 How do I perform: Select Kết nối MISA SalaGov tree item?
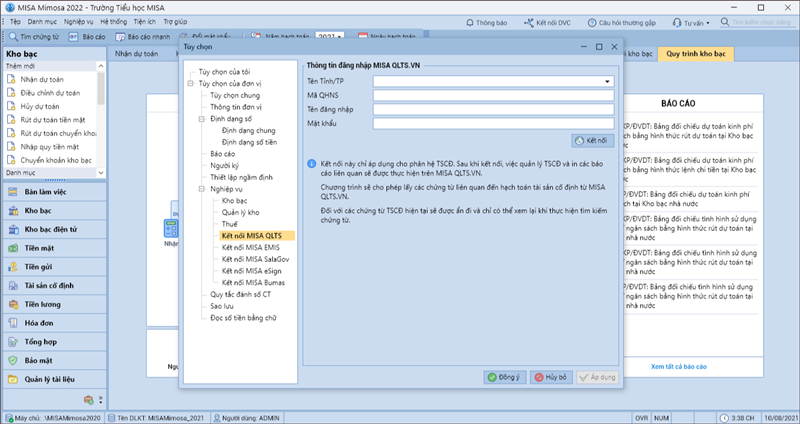(256, 259)
